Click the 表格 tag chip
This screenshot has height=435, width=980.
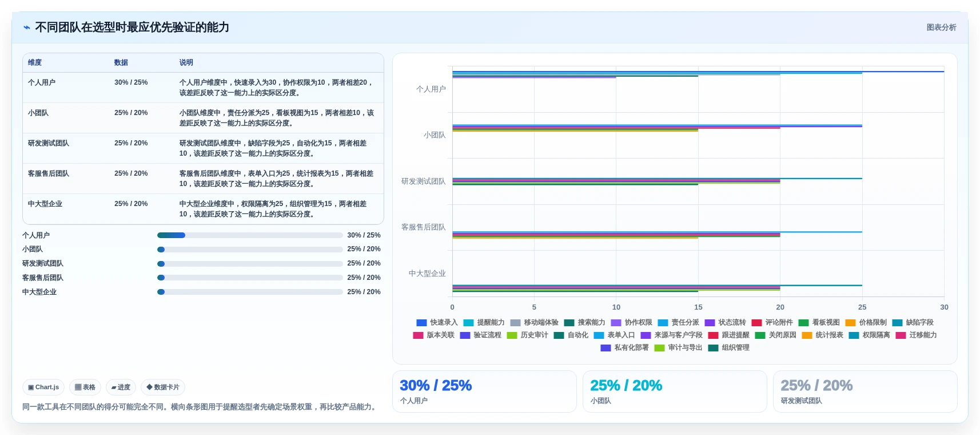tap(85, 387)
